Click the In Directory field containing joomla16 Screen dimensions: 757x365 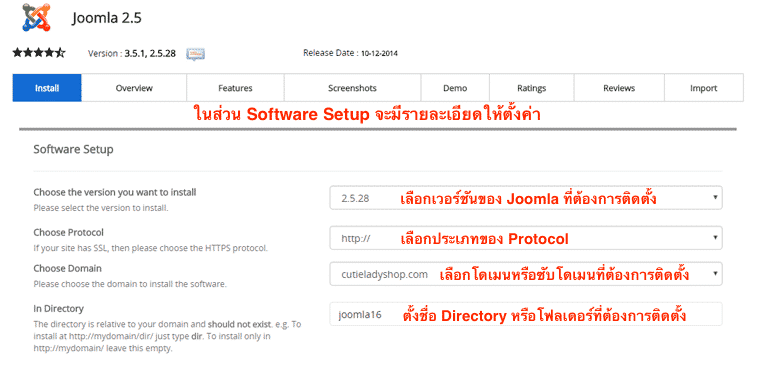click(526, 314)
